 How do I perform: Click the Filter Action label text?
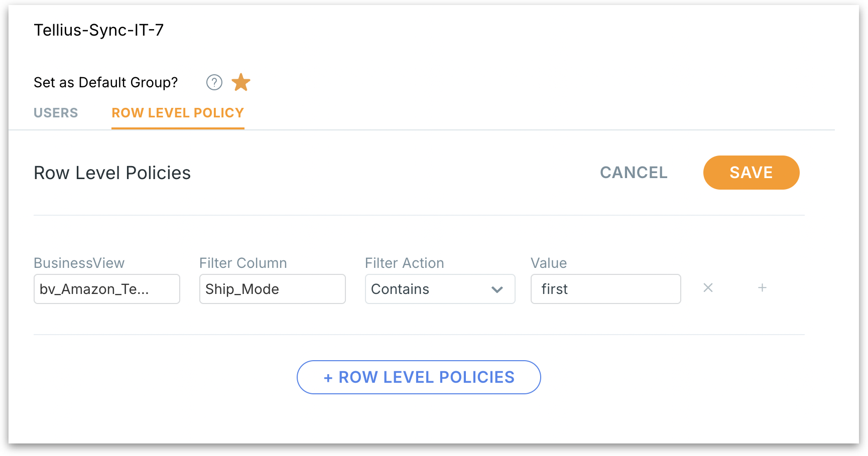pyautogui.click(x=404, y=263)
